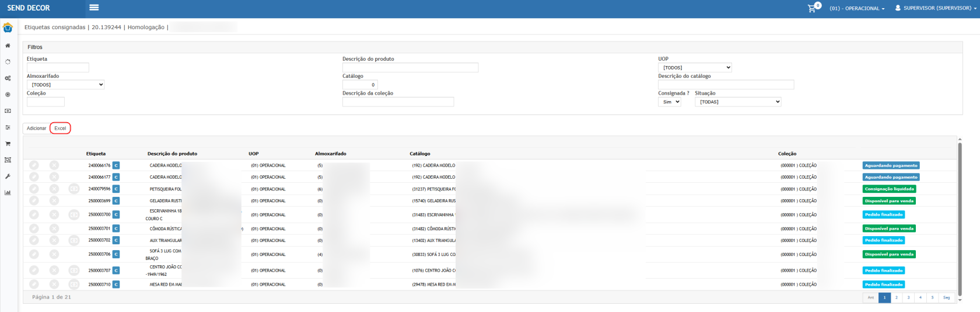980x312 pixels.
Task: Expand the SUPERVISOR user menu
Action: (x=936, y=8)
